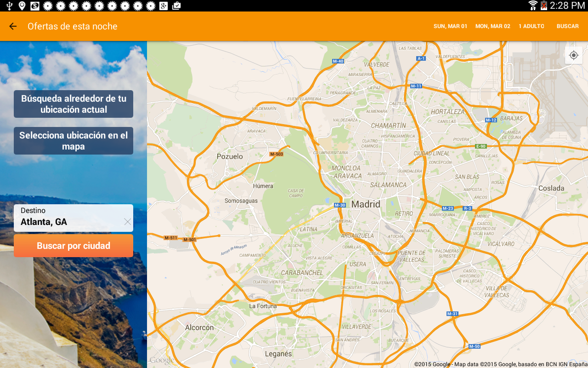
Task: Select the Barajas label on the map
Action: click(x=511, y=118)
